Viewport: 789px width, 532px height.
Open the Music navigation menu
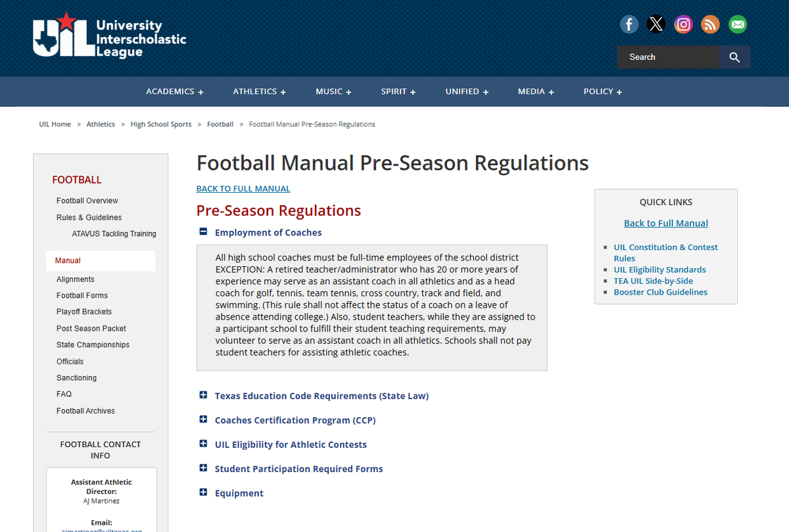coord(333,91)
